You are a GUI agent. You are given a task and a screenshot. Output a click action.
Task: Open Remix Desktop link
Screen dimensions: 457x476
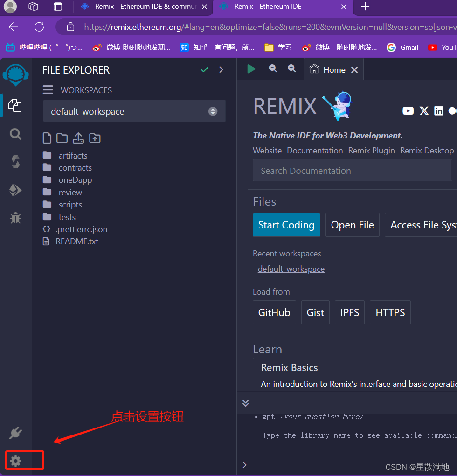pos(427,151)
